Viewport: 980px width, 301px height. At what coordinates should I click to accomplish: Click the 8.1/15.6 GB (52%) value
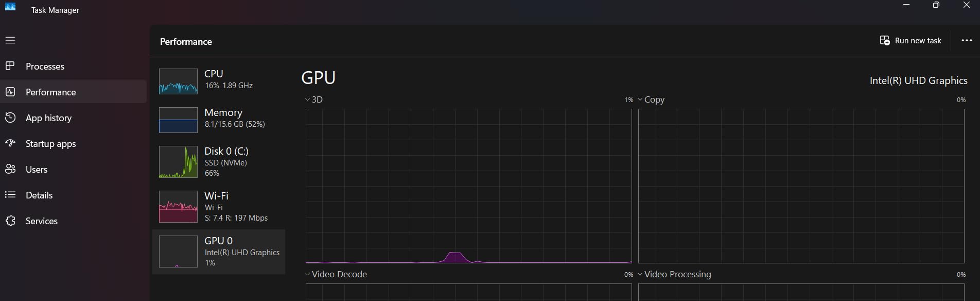tap(235, 124)
